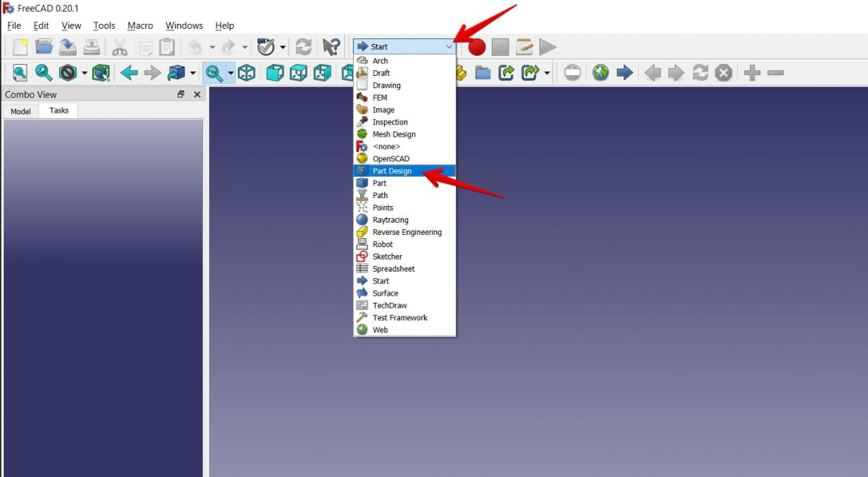Open the redo history dropdown arrow
The height and width of the screenshot is (477, 868).
(244, 46)
